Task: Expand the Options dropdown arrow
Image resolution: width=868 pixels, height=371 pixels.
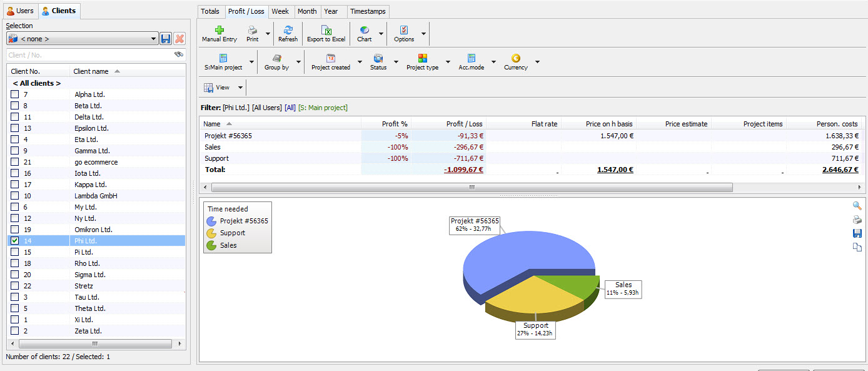Action: coord(424,34)
